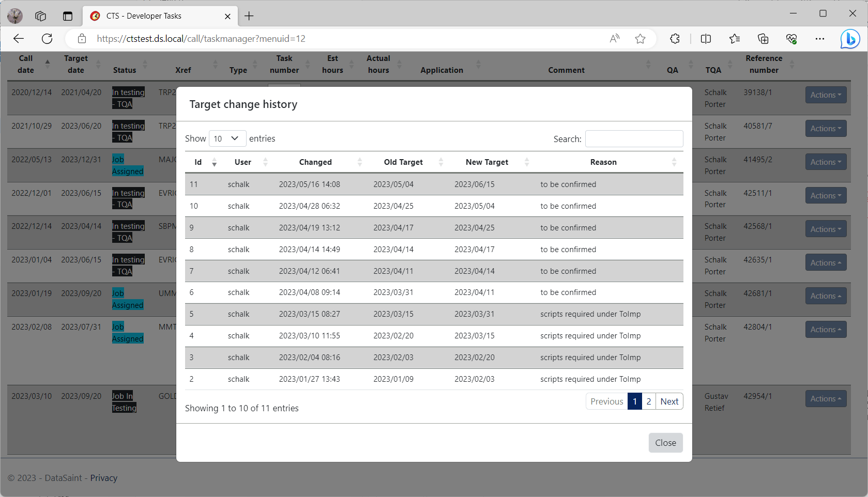Select history row with Id 11
868x497 pixels.
click(434, 184)
